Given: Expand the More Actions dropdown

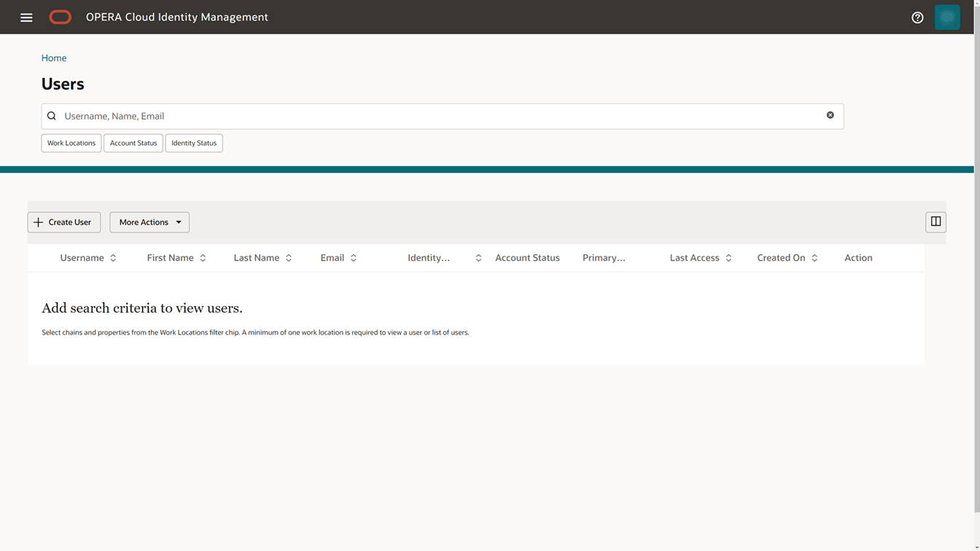Looking at the screenshot, I should click(149, 222).
